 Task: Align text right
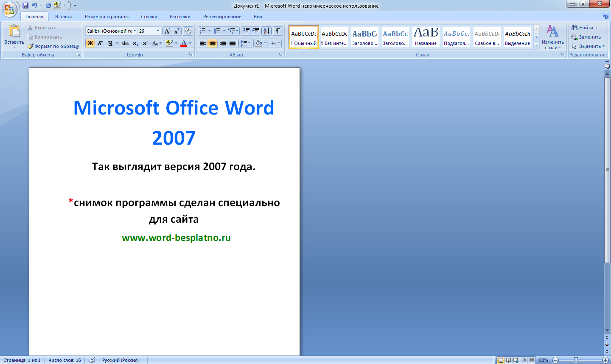click(x=223, y=43)
